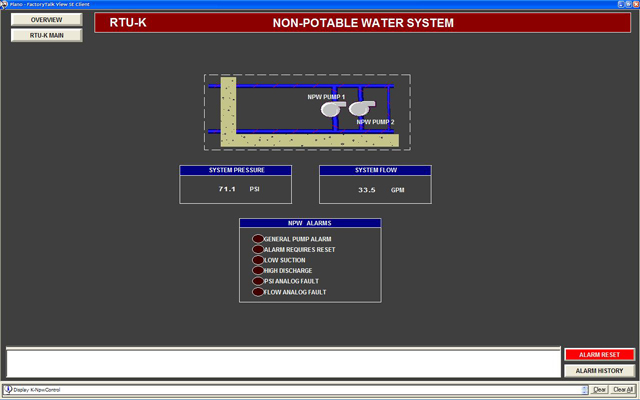Click the System Pressure 71.1 PSI readout

[x=236, y=189]
